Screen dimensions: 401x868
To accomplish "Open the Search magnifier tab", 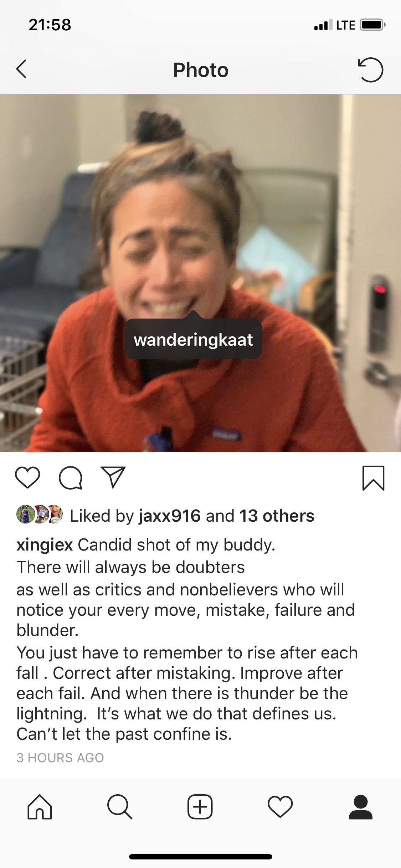I will click(x=120, y=807).
